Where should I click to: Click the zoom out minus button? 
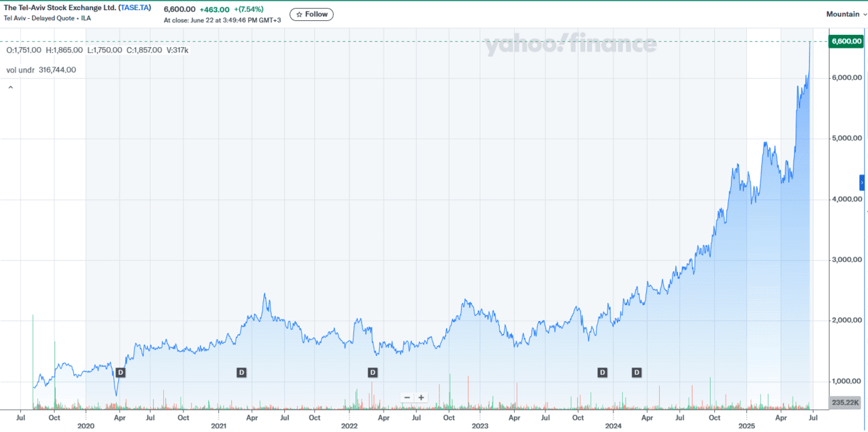[x=407, y=398]
